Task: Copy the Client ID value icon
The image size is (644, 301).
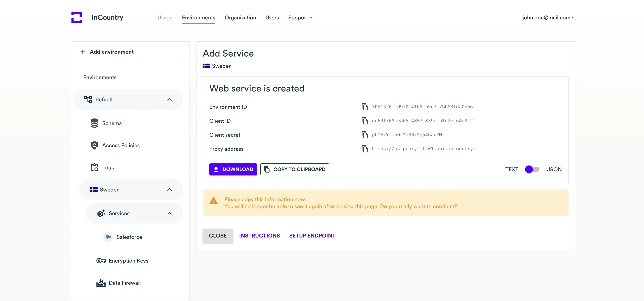Action: tap(365, 121)
